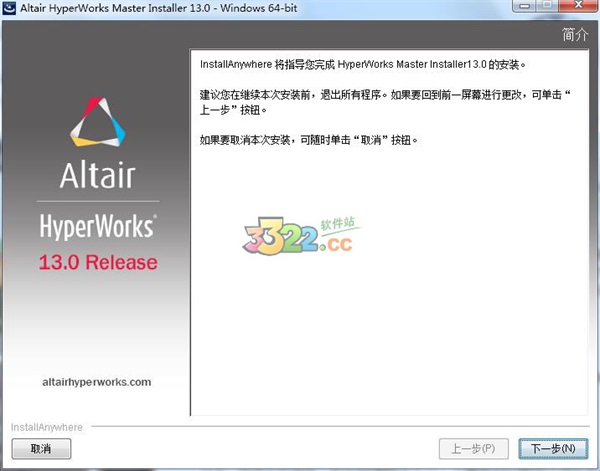Click the 13.0 Release text
The height and width of the screenshot is (471, 600).
[x=98, y=262]
